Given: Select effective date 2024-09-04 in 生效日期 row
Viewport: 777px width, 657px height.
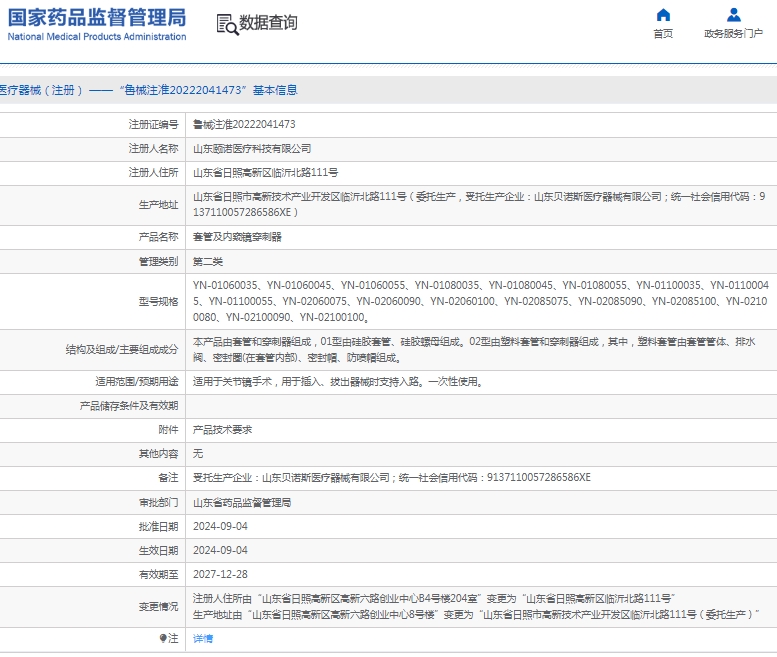Looking at the screenshot, I should tap(220, 550).
